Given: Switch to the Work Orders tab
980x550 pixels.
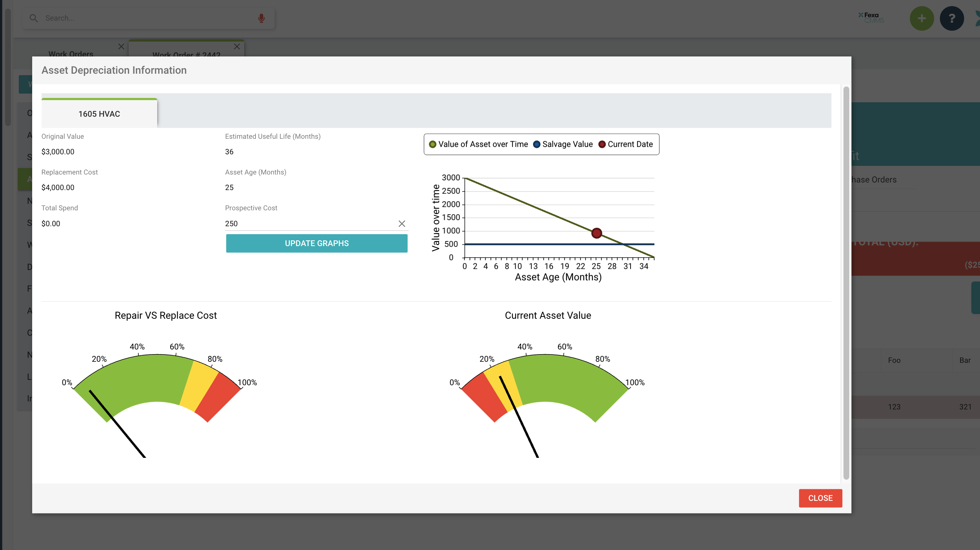Looking at the screenshot, I should click(71, 53).
